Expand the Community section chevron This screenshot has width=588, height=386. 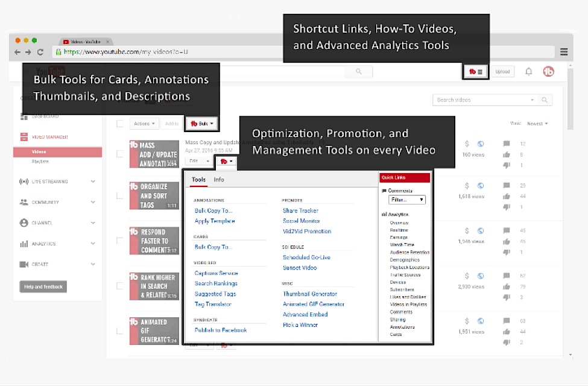coord(93,202)
